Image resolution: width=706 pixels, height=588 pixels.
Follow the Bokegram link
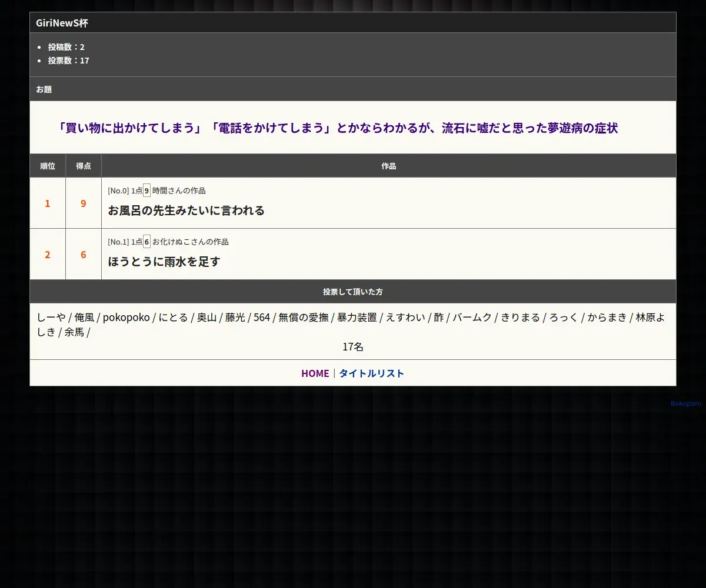point(685,403)
